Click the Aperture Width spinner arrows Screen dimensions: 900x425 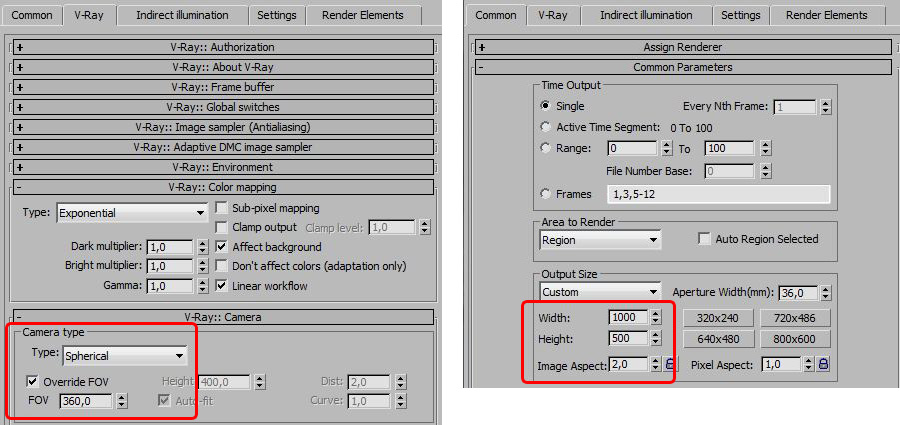(825, 293)
